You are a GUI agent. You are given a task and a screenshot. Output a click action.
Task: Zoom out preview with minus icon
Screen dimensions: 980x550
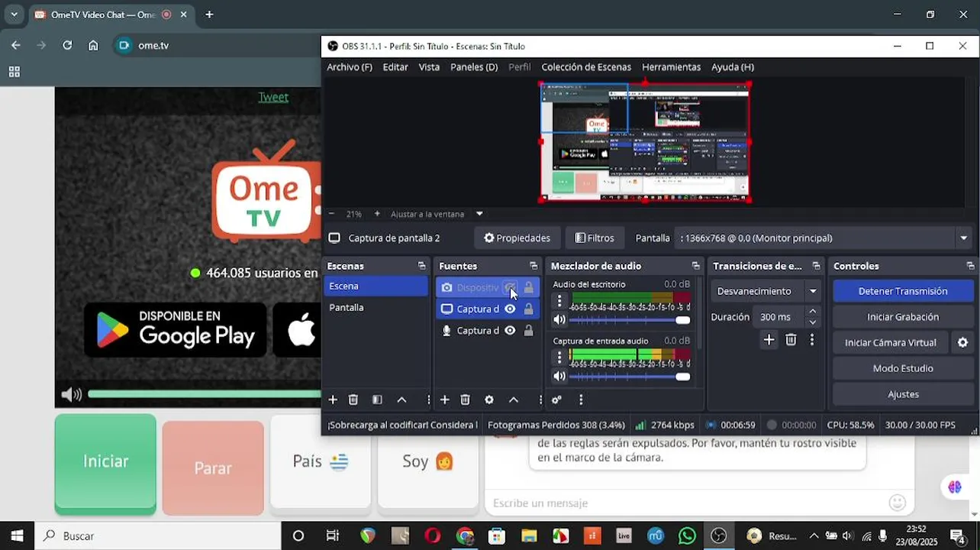[x=331, y=214]
